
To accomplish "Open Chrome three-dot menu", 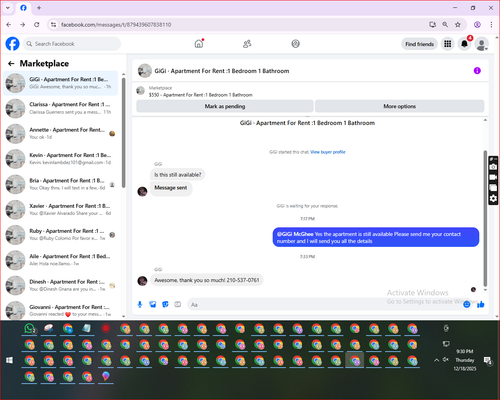I will tap(491, 25).
